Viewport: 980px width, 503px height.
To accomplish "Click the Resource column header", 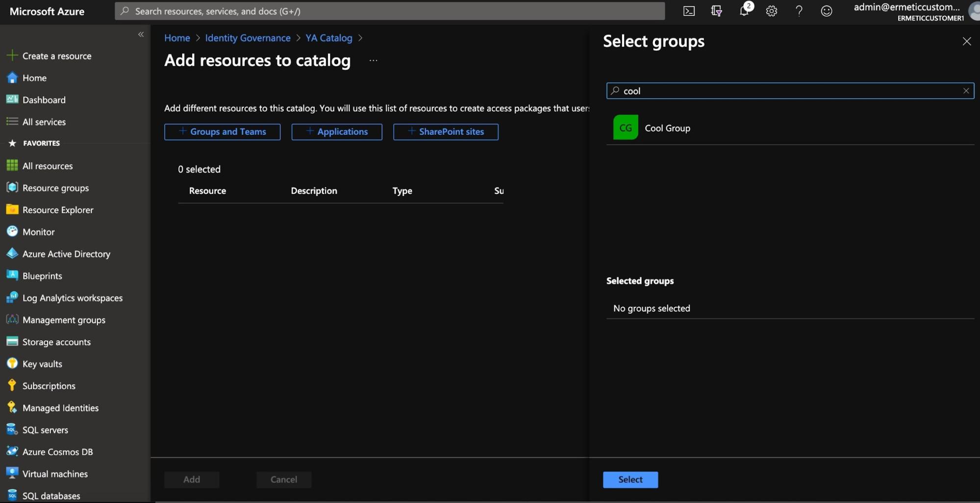I will pyautogui.click(x=207, y=191).
